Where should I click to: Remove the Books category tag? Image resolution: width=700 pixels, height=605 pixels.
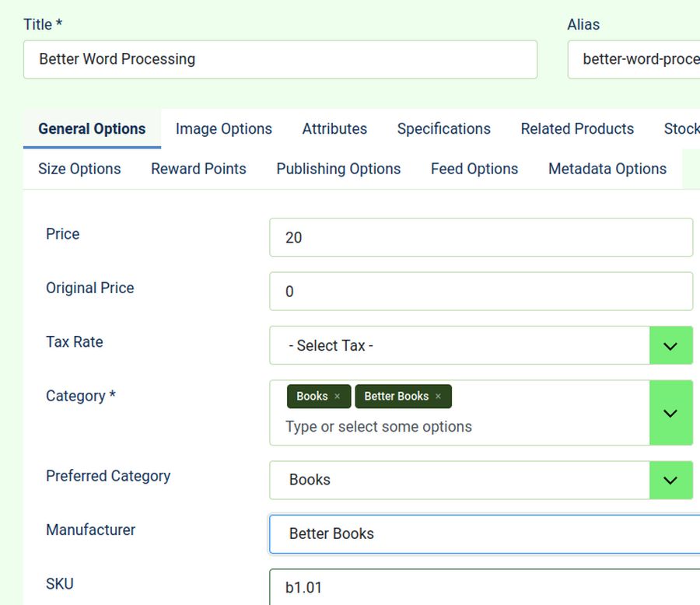tap(337, 397)
